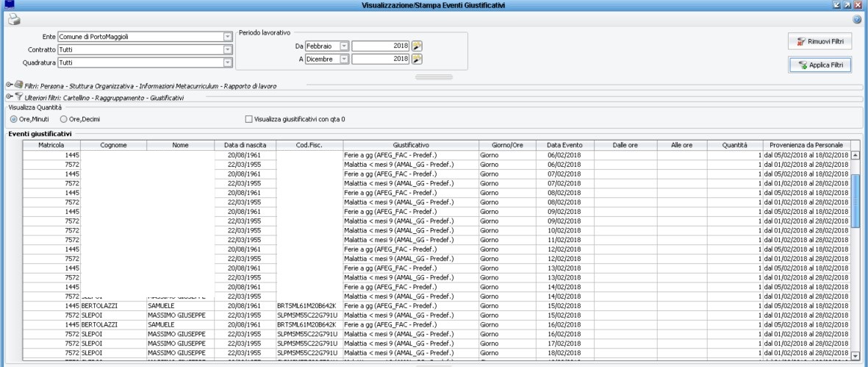Screen dimensions: 868x367
Task: Click the maximize arrow icon in title bar
Action: click(847, 5)
